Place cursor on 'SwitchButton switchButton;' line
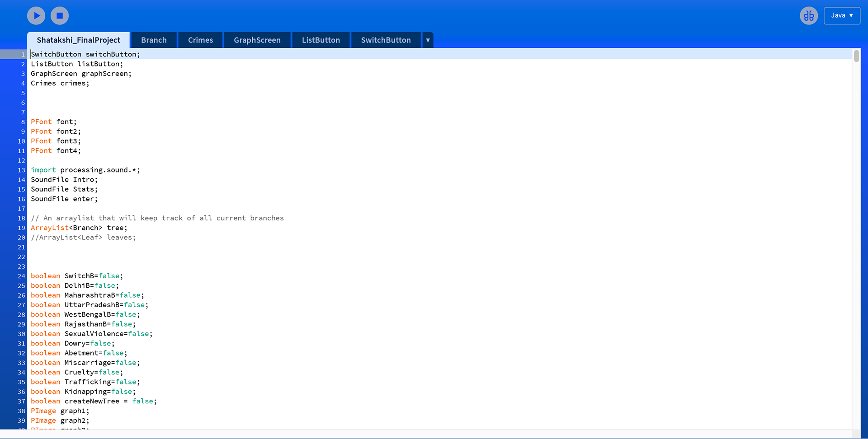Viewport: 868px width, 439px height. pos(85,54)
